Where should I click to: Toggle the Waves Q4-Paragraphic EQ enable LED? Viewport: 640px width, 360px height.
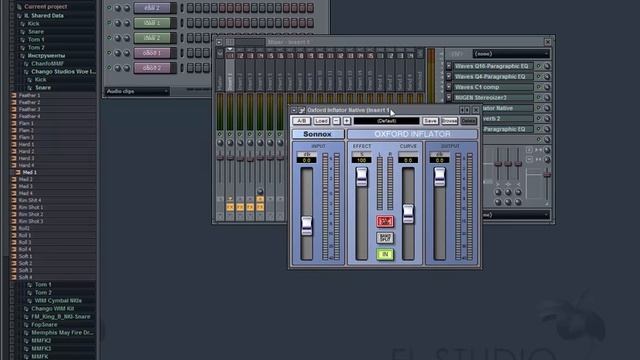click(538, 76)
